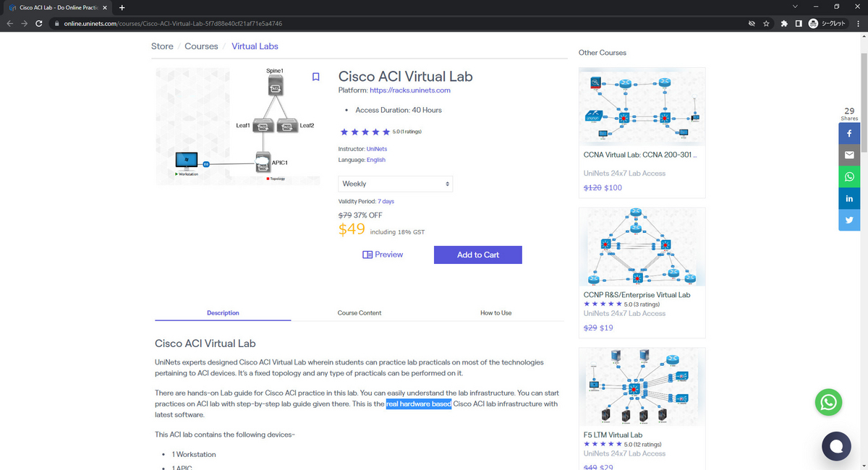Image resolution: width=868 pixels, height=470 pixels.
Task: Open the CCNP R&S/Enterprise Virtual Lab thumbnail
Action: click(642, 246)
